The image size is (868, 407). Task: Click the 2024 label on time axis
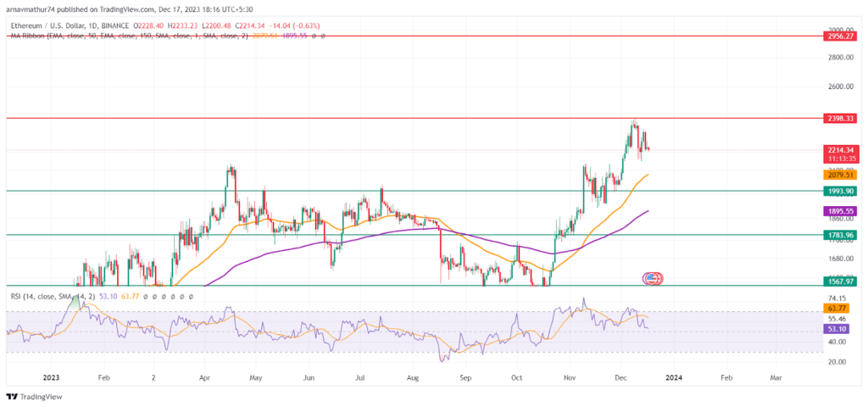coord(674,377)
